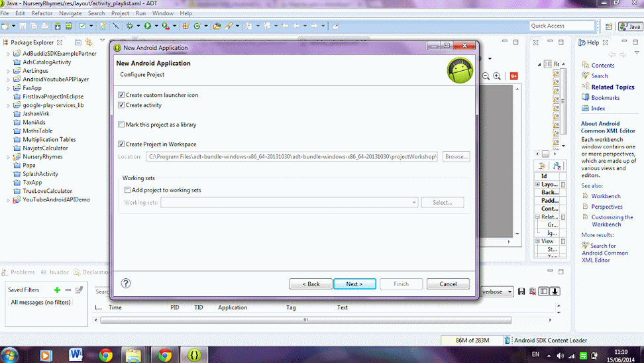Open the Android Virtual Device Manager icon

click(x=69, y=26)
